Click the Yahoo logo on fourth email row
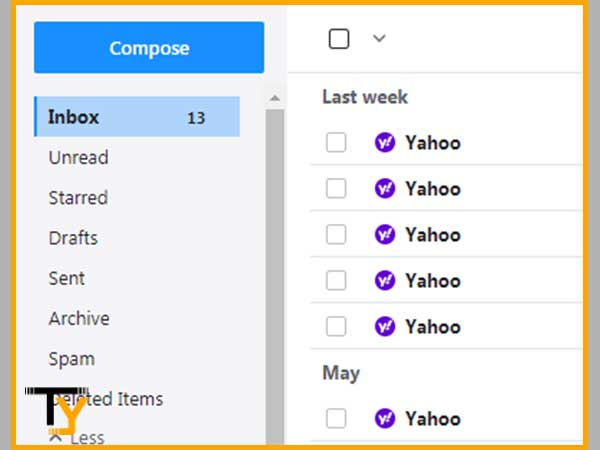 [385, 280]
